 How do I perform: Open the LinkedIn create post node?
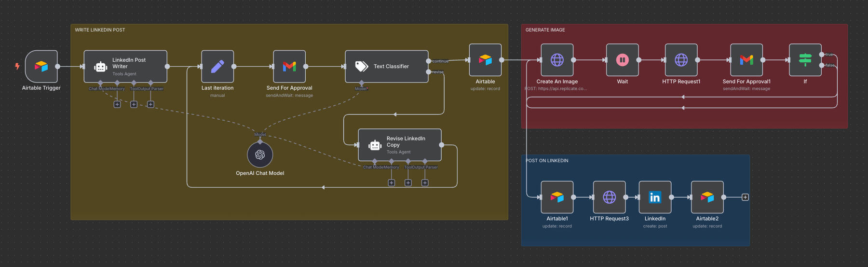[655, 197]
